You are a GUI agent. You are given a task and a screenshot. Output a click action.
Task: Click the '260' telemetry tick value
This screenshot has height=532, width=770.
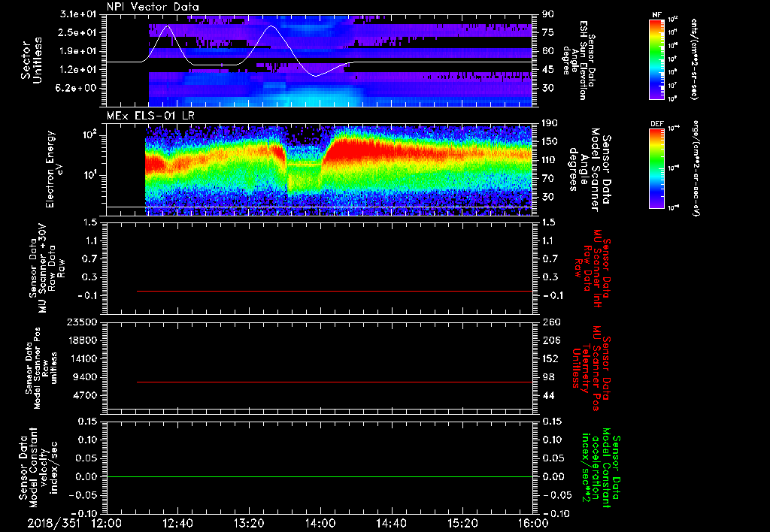pos(550,322)
